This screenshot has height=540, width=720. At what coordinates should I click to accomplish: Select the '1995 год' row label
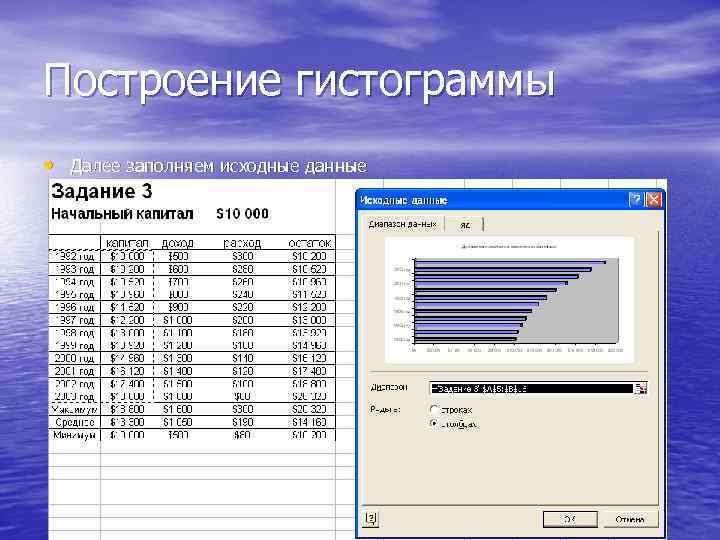(x=74, y=294)
